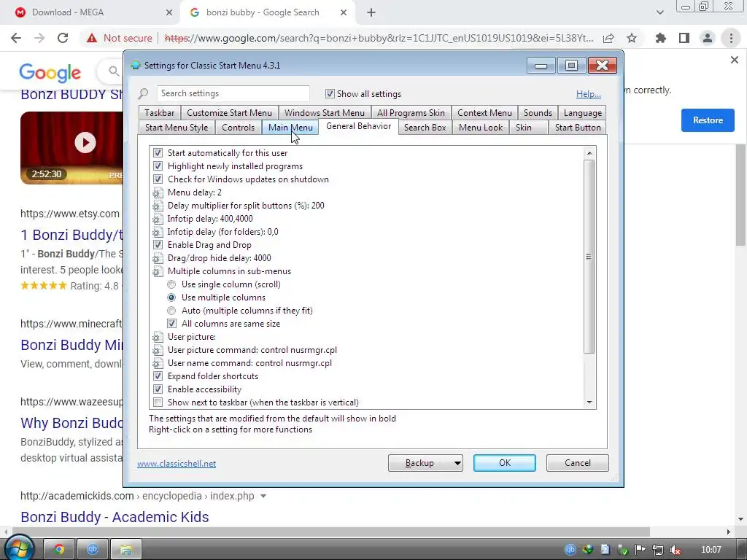The width and height of the screenshot is (747, 560).
Task: Switch to the Sounds tab
Action: [538, 113]
